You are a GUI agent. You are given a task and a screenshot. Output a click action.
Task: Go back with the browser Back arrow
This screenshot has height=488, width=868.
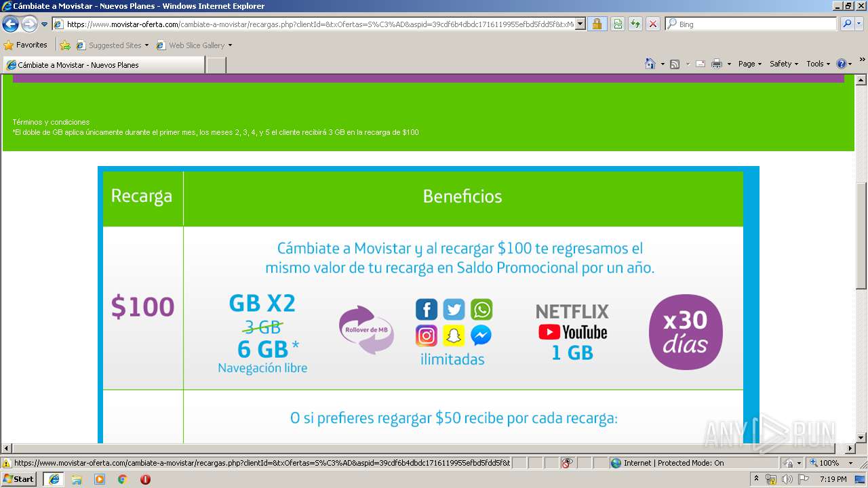pyautogui.click(x=10, y=24)
